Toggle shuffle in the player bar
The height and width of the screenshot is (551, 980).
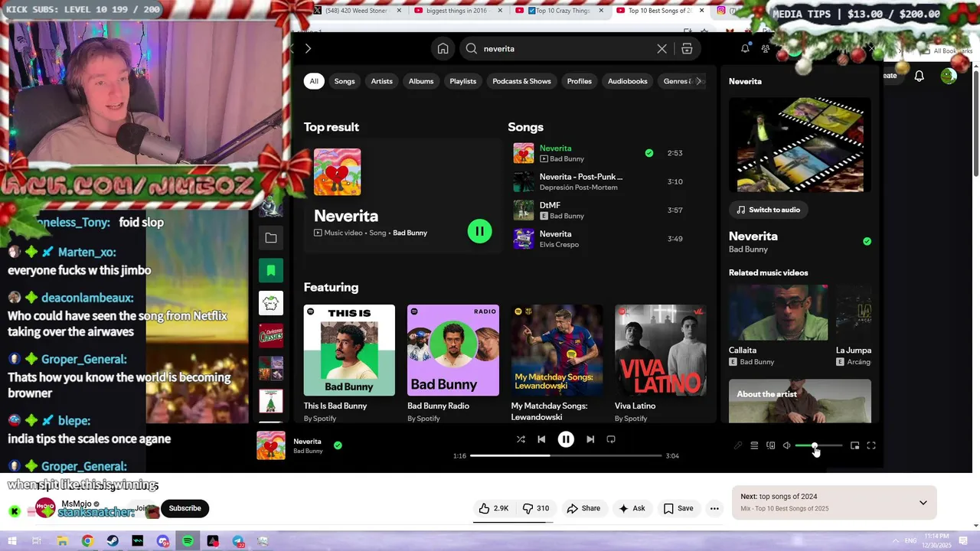point(521,439)
